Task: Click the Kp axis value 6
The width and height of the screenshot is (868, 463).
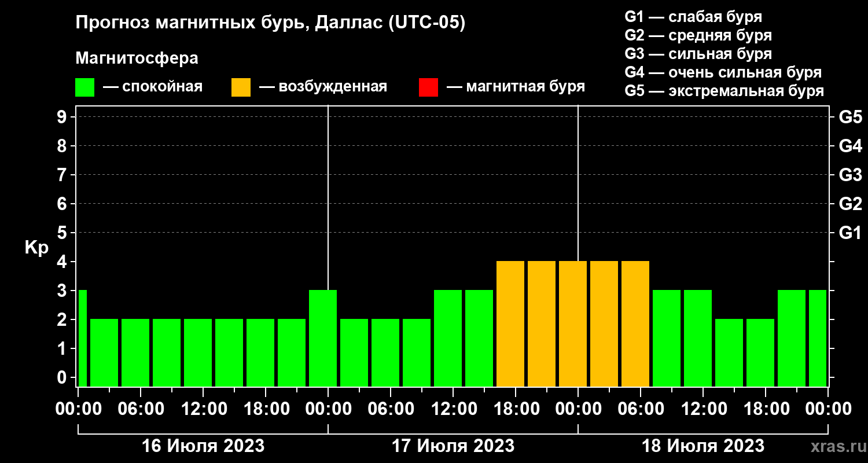Action: [x=62, y=204]
